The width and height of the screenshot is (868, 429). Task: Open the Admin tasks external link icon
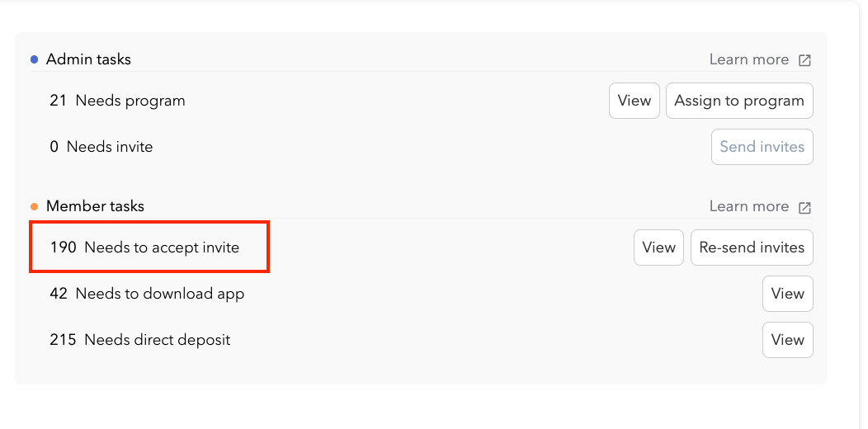tap(804, 60)
